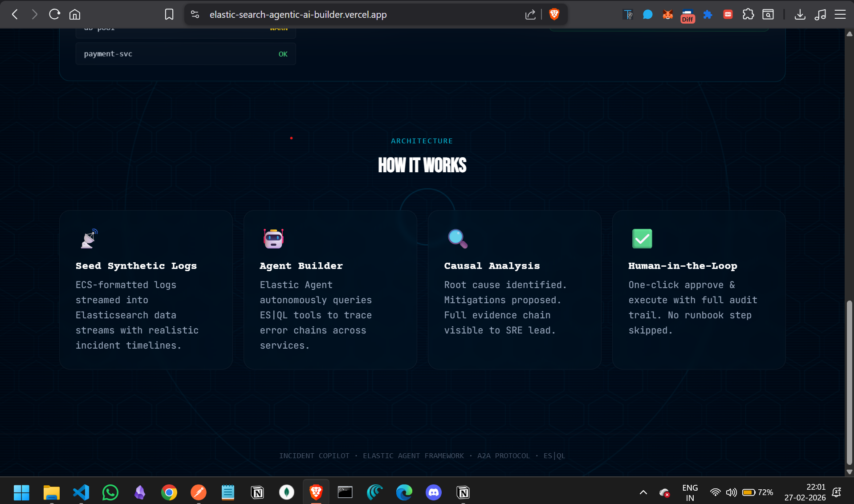Click the OK status for payment-svc
This screenshot has width=854, height=504.
(x=283, y=54)
